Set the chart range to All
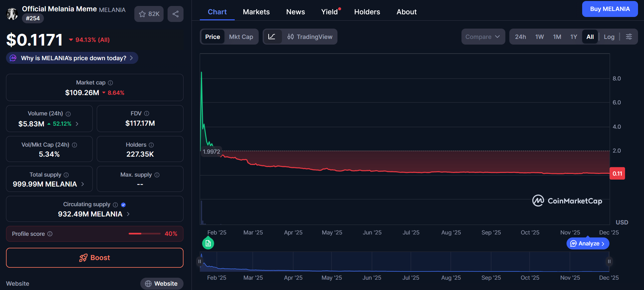This screenshot has height=290, width=644. 590,37
